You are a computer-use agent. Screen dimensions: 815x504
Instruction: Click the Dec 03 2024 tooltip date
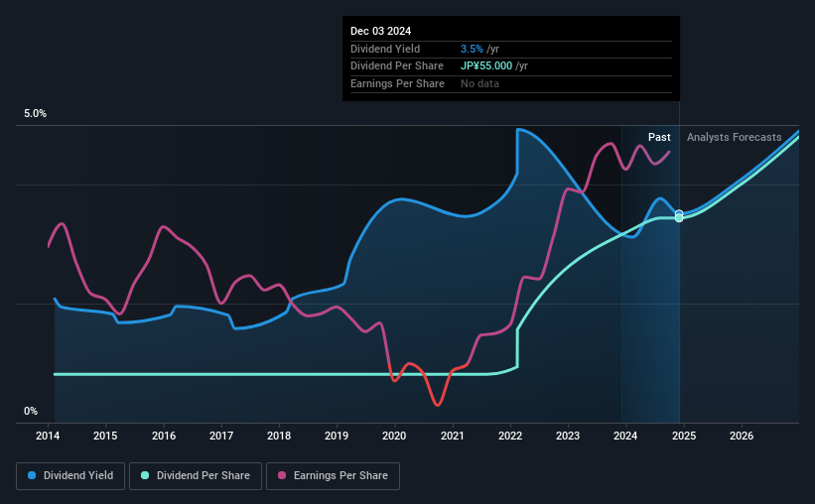point(380,31)
